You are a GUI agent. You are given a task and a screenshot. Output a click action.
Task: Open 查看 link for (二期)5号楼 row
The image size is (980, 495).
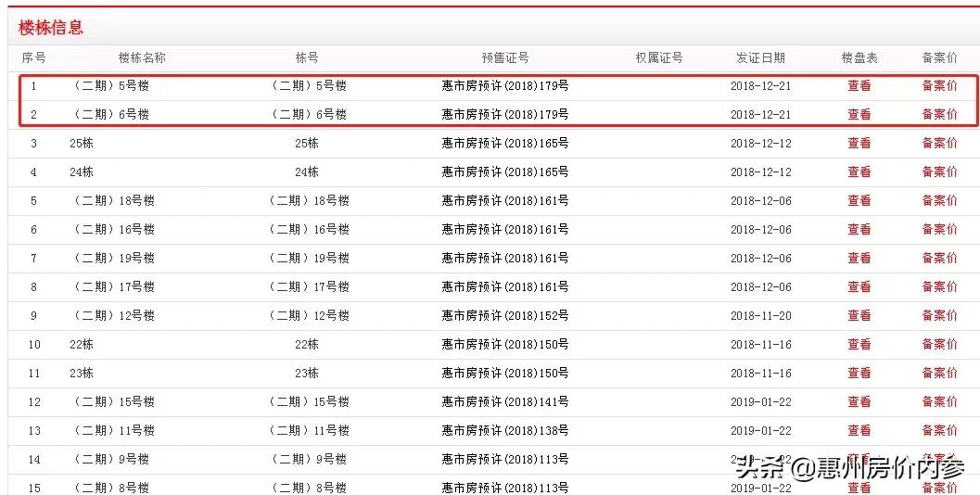[859, 85]
